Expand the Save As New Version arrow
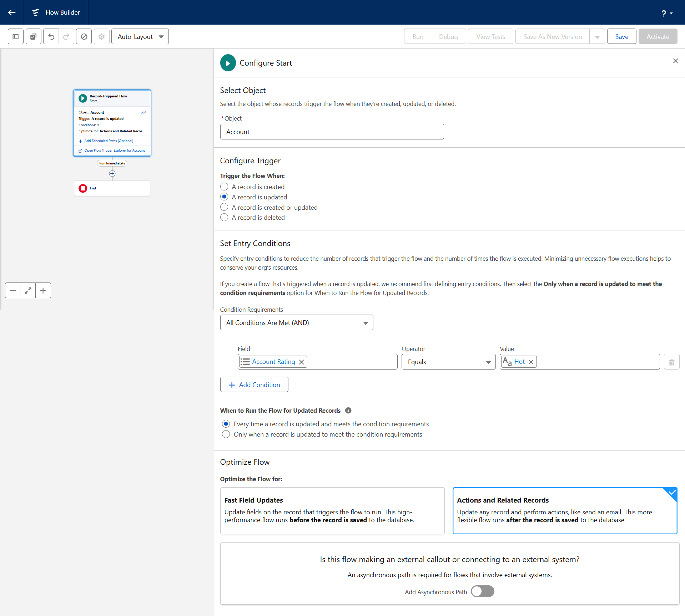685x616 pixels. (x=597, y=36)
